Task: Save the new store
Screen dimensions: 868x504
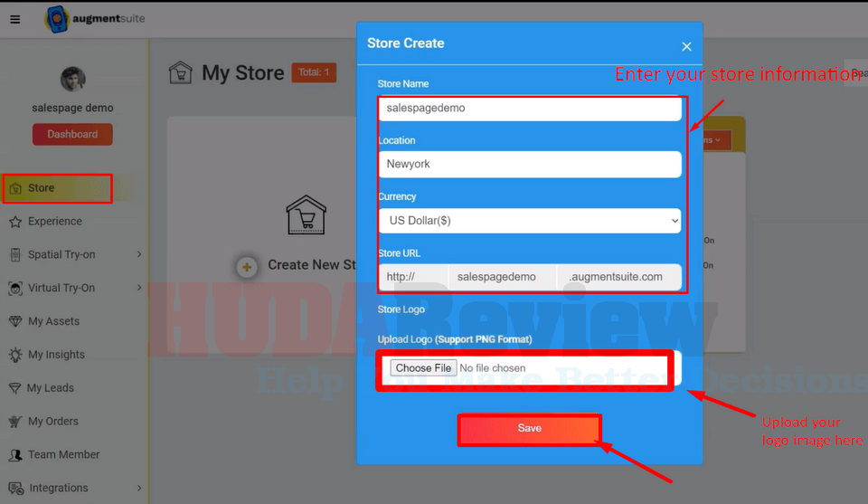Action: pos(529,429)
